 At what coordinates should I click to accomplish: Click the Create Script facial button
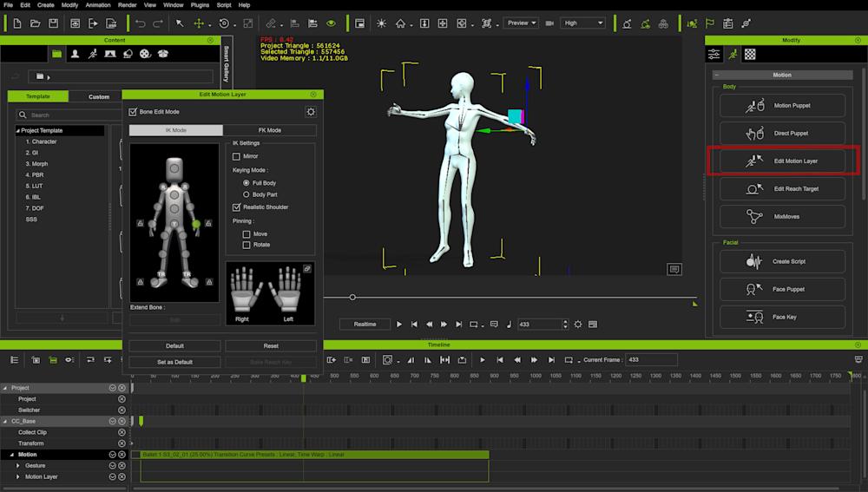[782, 261]
